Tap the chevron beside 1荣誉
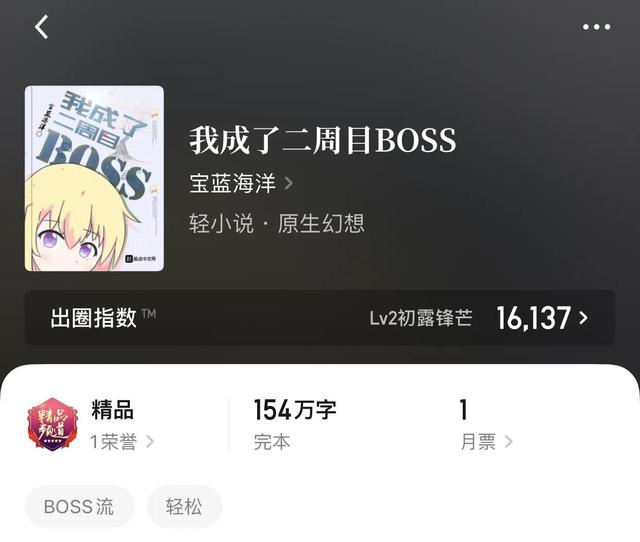 (x=150, y=442)
